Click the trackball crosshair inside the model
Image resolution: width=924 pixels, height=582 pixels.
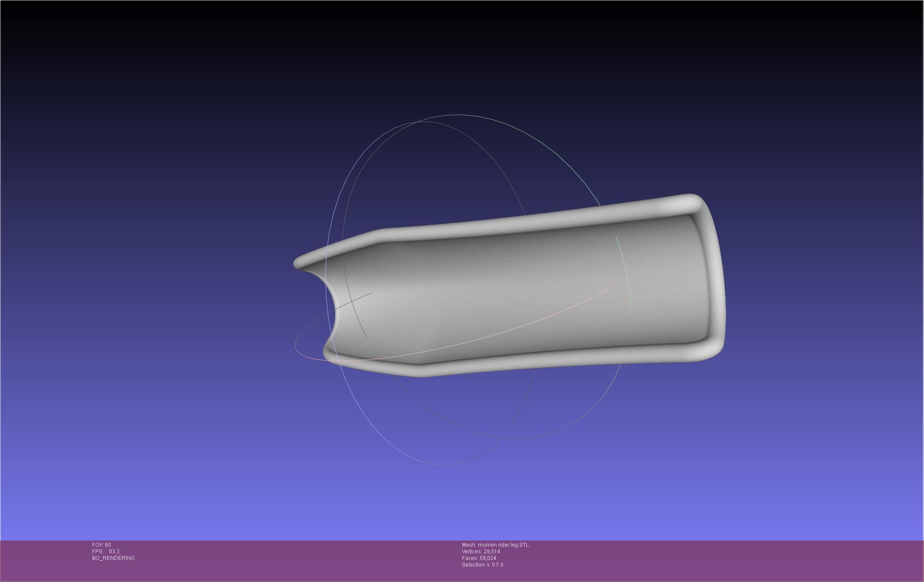[x=352, y=302]
